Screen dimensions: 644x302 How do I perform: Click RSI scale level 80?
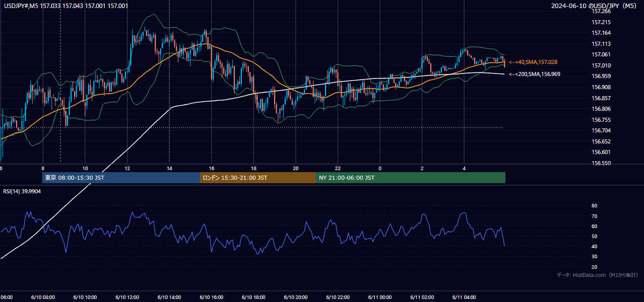[595, 206]
